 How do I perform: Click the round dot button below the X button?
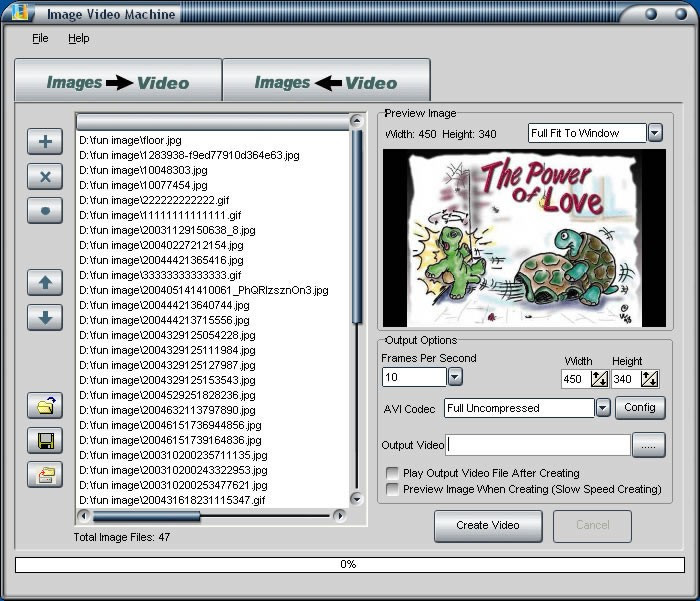coord(45,211)
